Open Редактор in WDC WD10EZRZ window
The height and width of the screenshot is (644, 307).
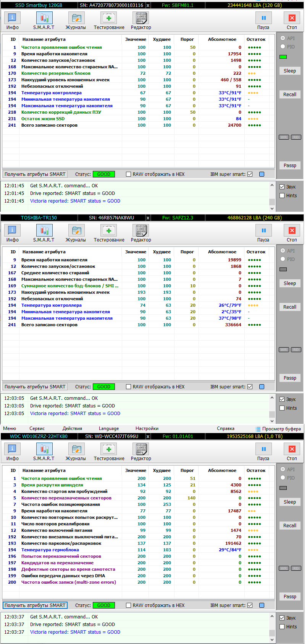[x=141, y=452]
